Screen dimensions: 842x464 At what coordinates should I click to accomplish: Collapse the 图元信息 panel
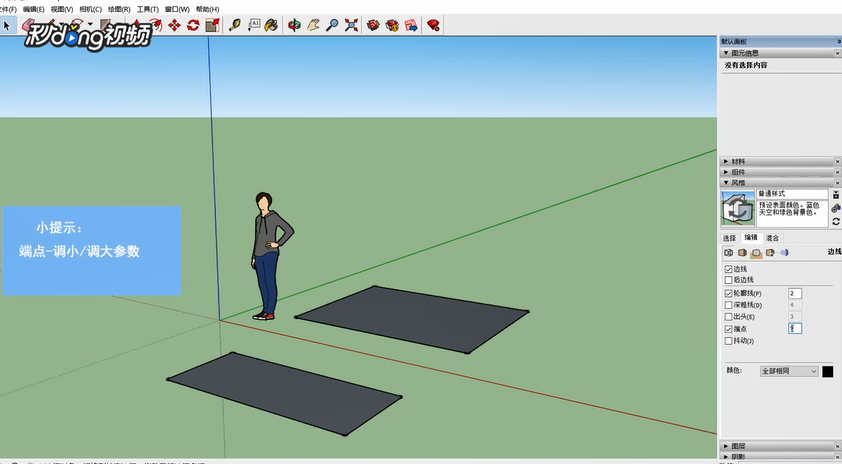[x=726, y=53]
